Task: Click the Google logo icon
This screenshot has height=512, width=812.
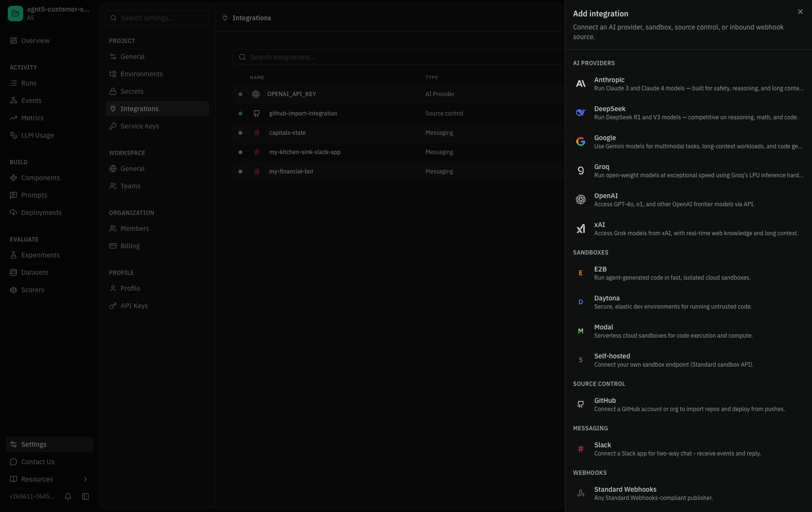Action: pos(581,142)
